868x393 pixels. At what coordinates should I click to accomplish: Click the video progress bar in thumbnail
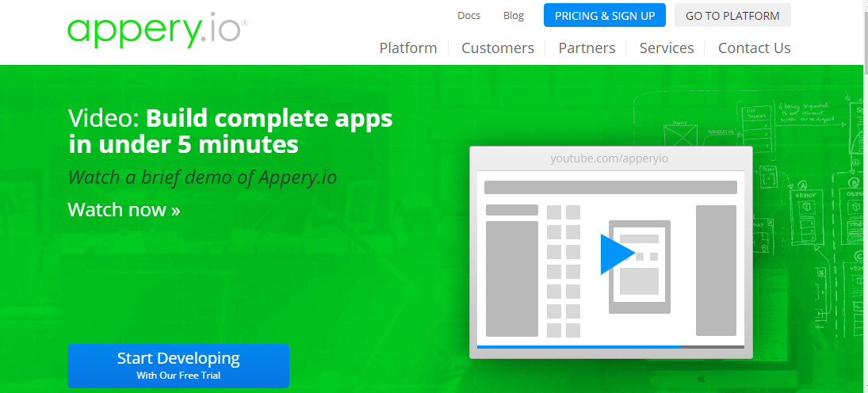coord(610,347)
